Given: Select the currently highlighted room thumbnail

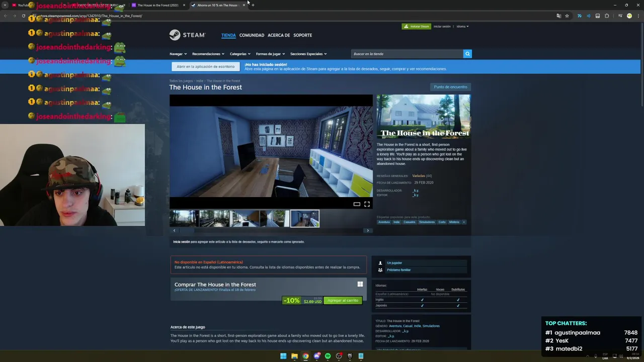Looking at the screenshot, I should pyautogui.click(x=305, y=219).
